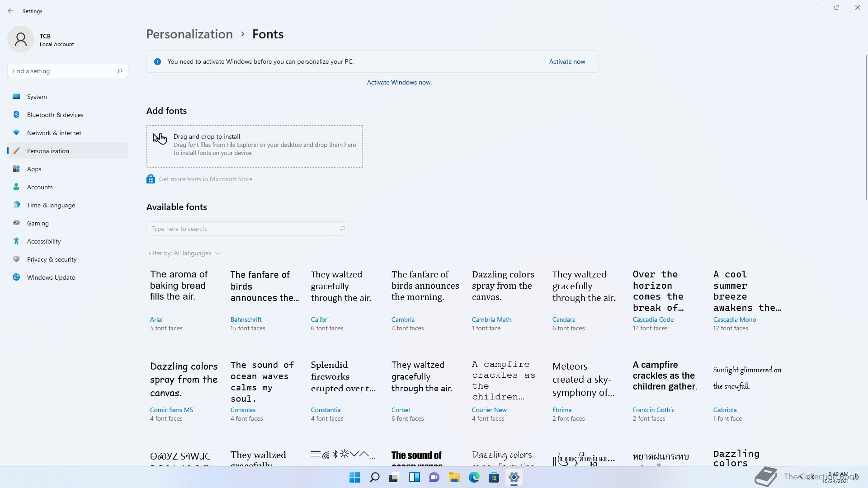
Task: Open the Calibri font preview
Action: click(344, 300)
